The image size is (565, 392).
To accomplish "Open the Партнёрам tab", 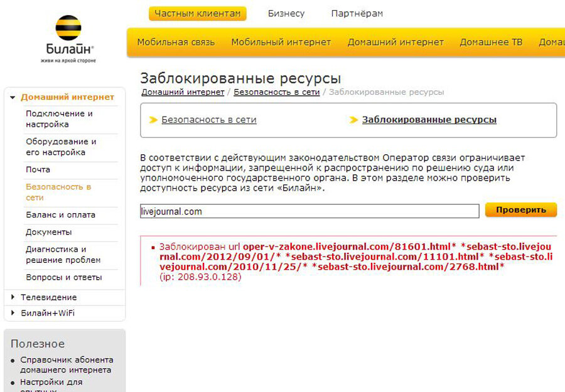I will click(357, 14).
